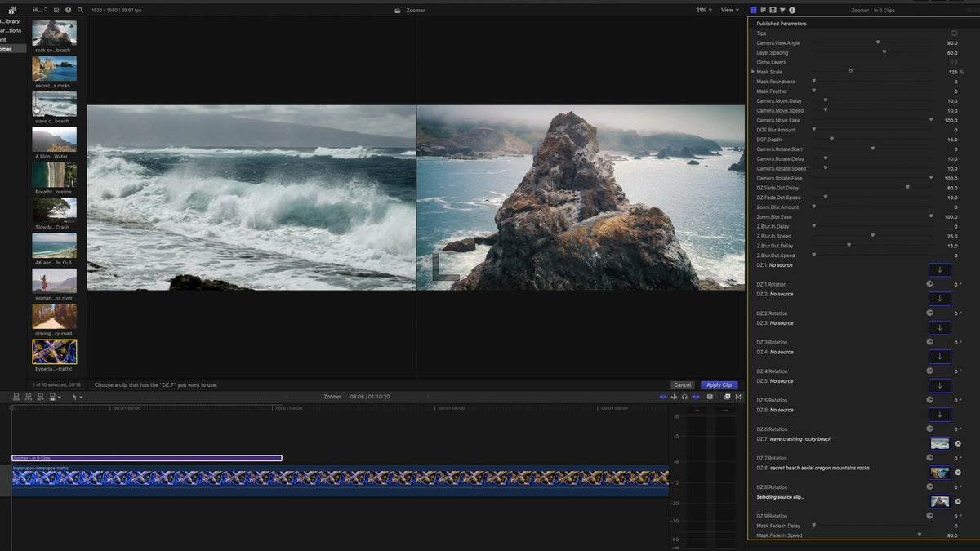Screen dimensions: 980x551
Task: Adjust the DZ.6.Rotation dial
Action: pyautogui.click(x=929, y=429)
